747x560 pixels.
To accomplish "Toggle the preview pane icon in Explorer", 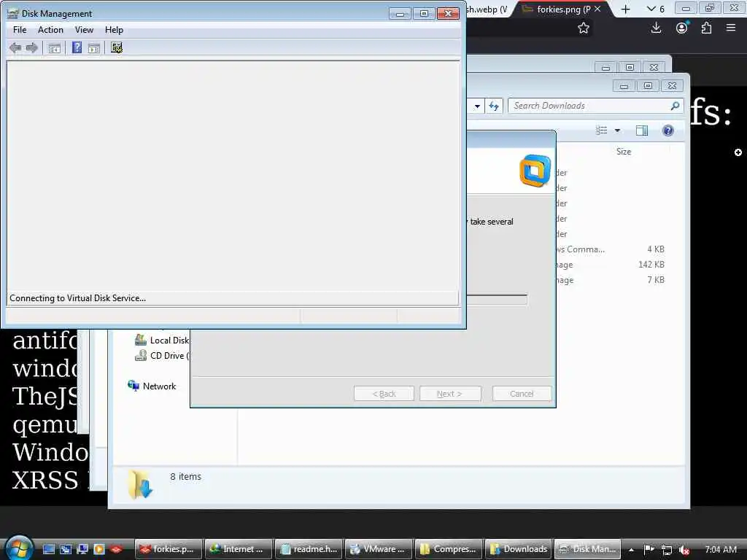I will 642,131.
